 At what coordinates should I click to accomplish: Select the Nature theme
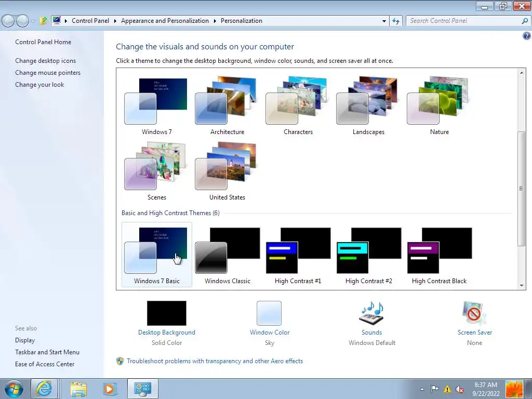pyautogui.click(x=439, y=105)
